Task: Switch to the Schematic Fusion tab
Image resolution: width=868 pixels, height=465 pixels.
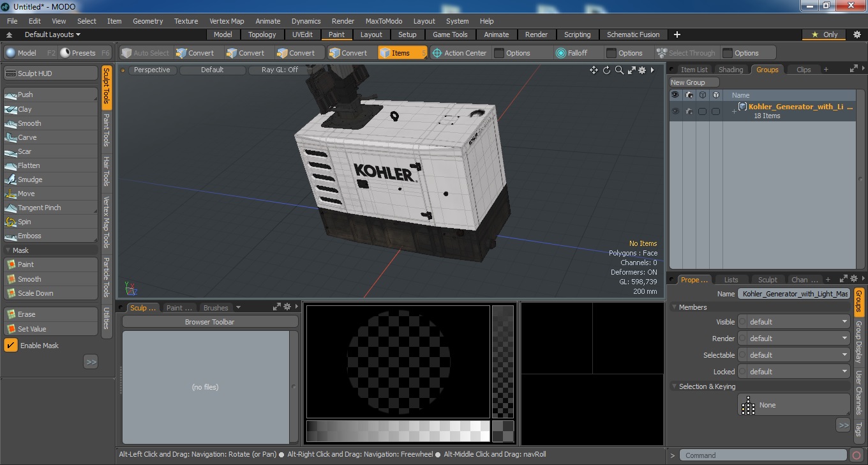Action: pyautogui.click(x=633, y=34)
